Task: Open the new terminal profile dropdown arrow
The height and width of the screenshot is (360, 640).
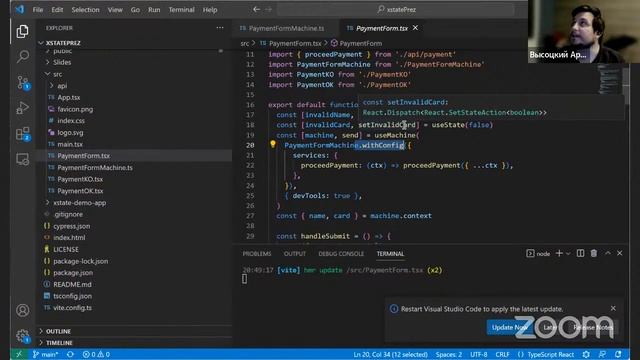Action: [x=568, y=254]
